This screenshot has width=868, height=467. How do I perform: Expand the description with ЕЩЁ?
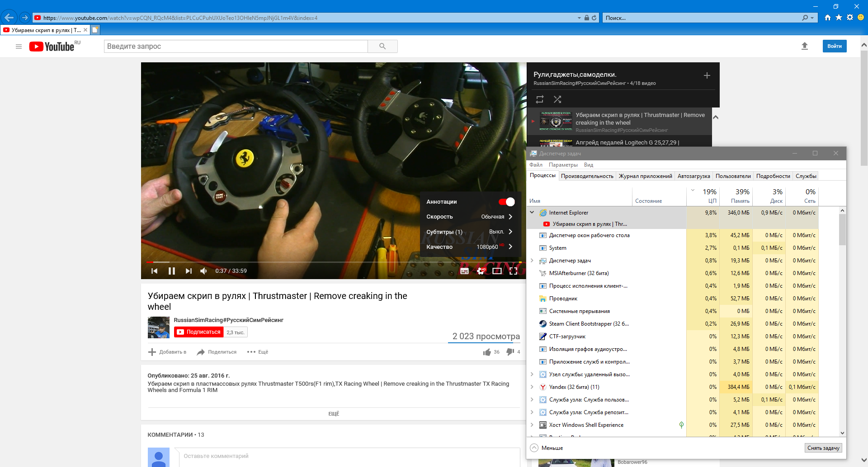point(334,414)
